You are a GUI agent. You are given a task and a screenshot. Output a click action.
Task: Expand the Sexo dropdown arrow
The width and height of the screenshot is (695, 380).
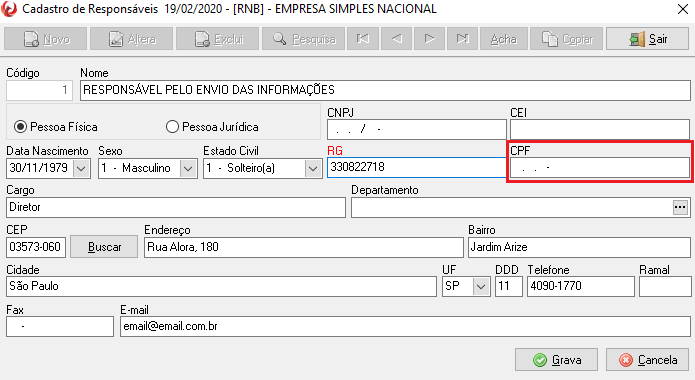pos(188,168)
